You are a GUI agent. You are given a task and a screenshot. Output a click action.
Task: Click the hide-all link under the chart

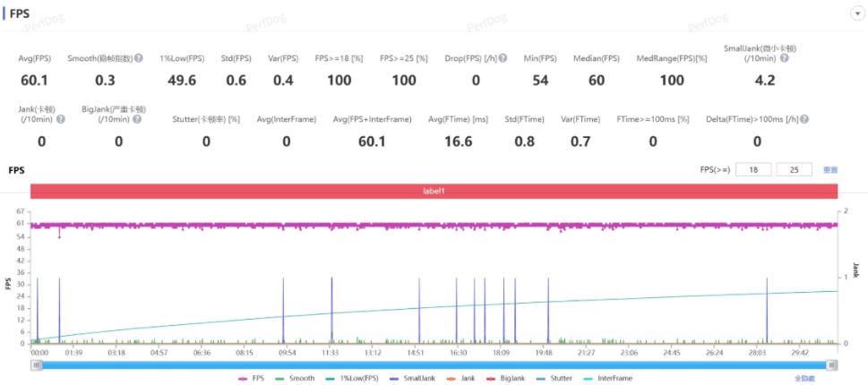point(805,379)
